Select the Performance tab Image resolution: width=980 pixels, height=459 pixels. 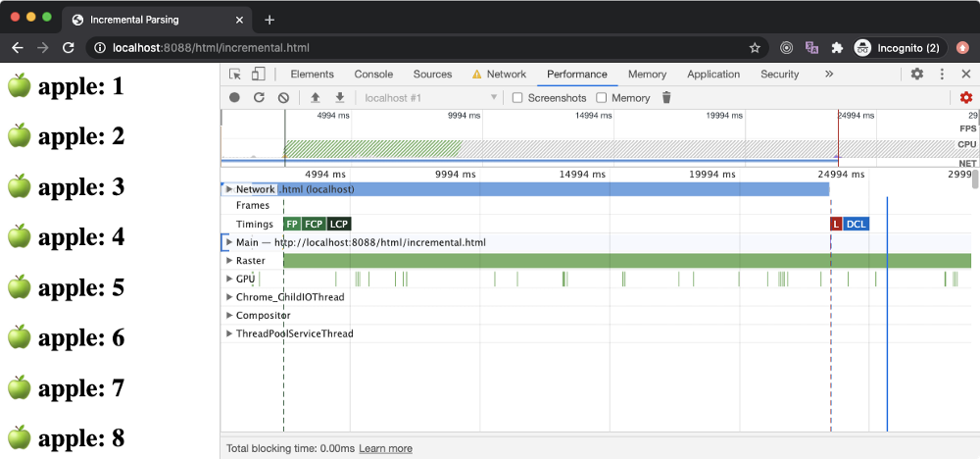[x=577, y=74]
